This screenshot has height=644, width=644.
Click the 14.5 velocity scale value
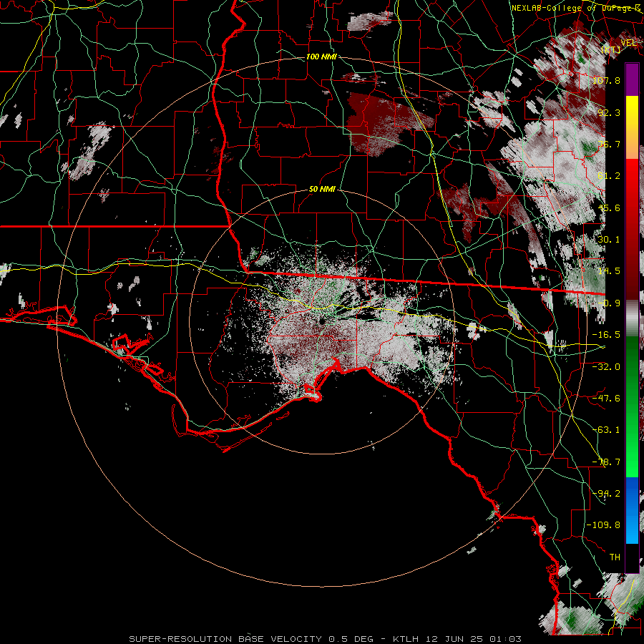pyautogui.click(x=609, y=271)
